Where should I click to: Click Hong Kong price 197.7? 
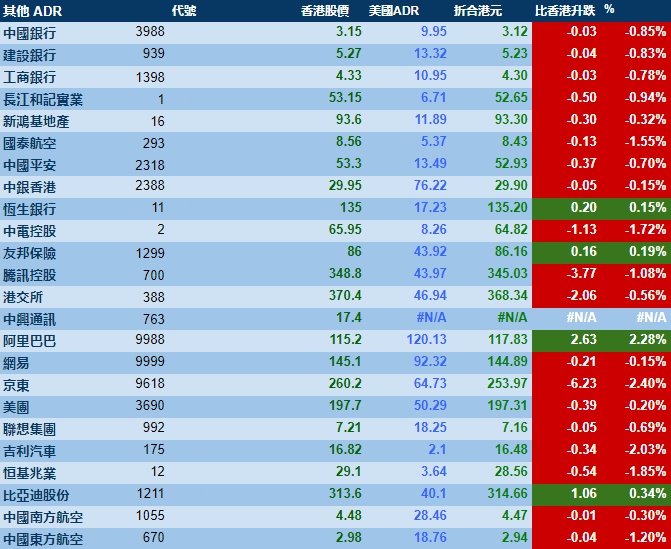345,406
